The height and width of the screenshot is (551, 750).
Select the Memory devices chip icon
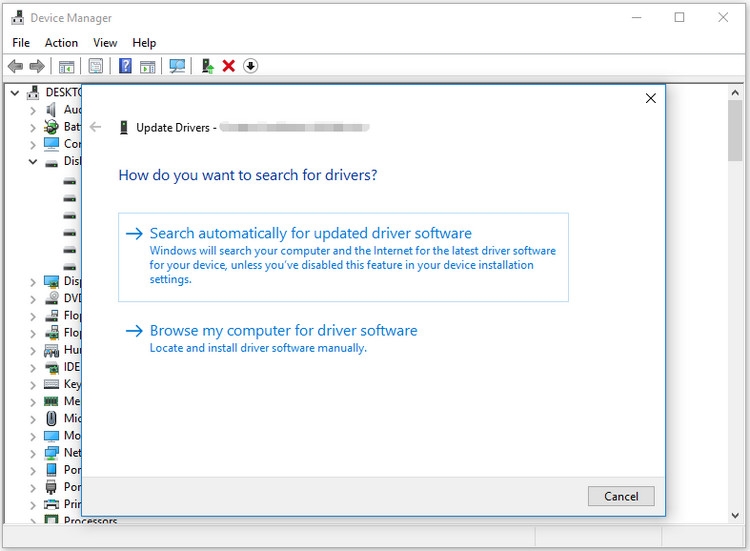pyautogui.click(x=51, y=401)
